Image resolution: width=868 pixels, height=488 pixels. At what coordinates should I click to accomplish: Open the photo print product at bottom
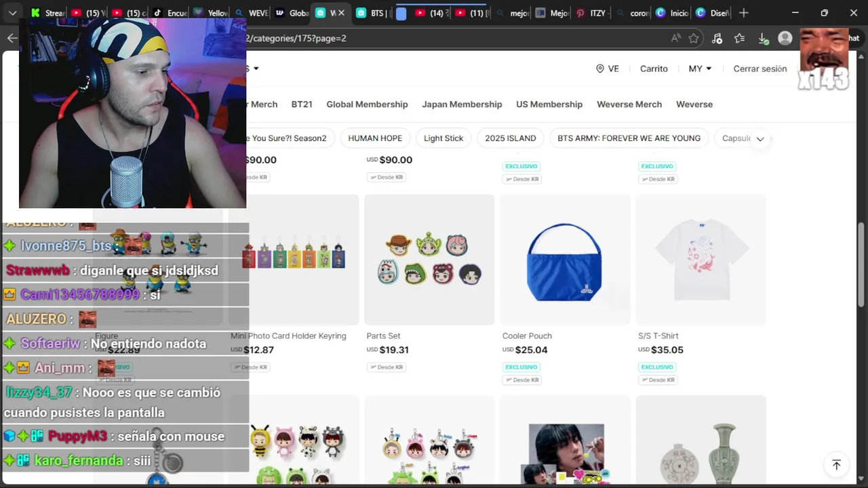click(x=565, y=440)
